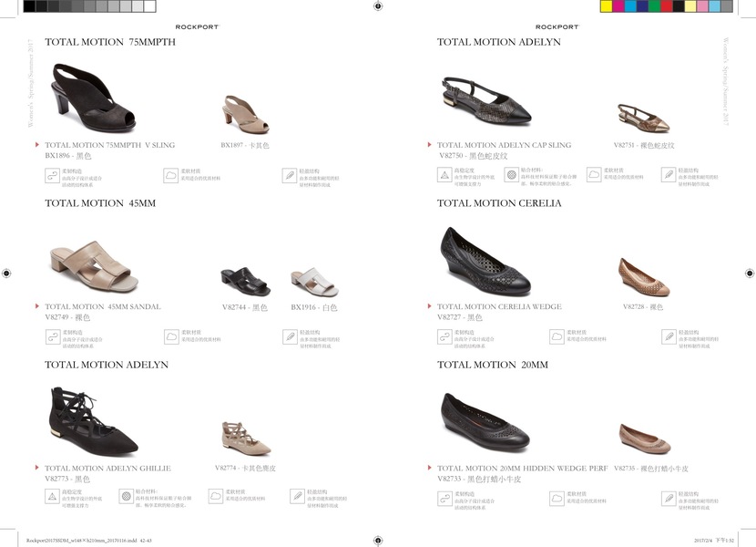
Task: Select the cloud icon under 20MM Hidden Wedge Perf
Action: click(557, 499)
